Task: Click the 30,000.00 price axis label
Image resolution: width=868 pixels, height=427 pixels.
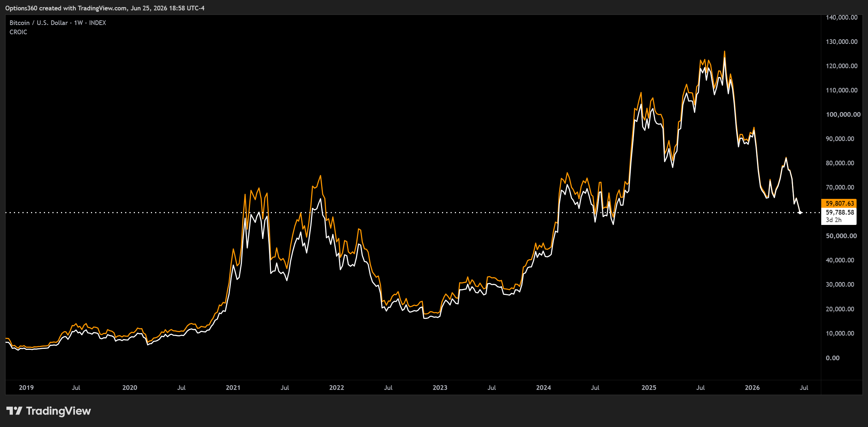Action: (x=840, y=285)
